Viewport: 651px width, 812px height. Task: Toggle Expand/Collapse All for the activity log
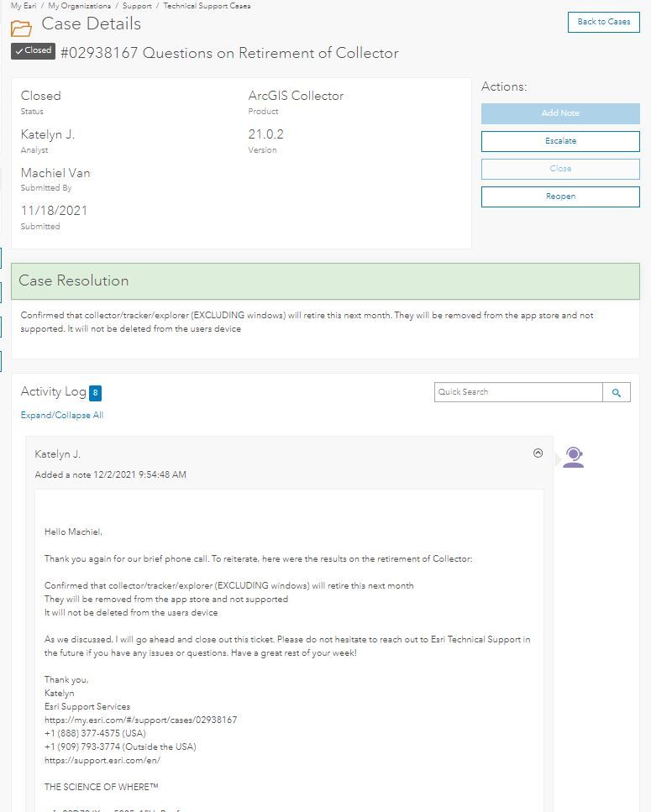click(62, 415)
